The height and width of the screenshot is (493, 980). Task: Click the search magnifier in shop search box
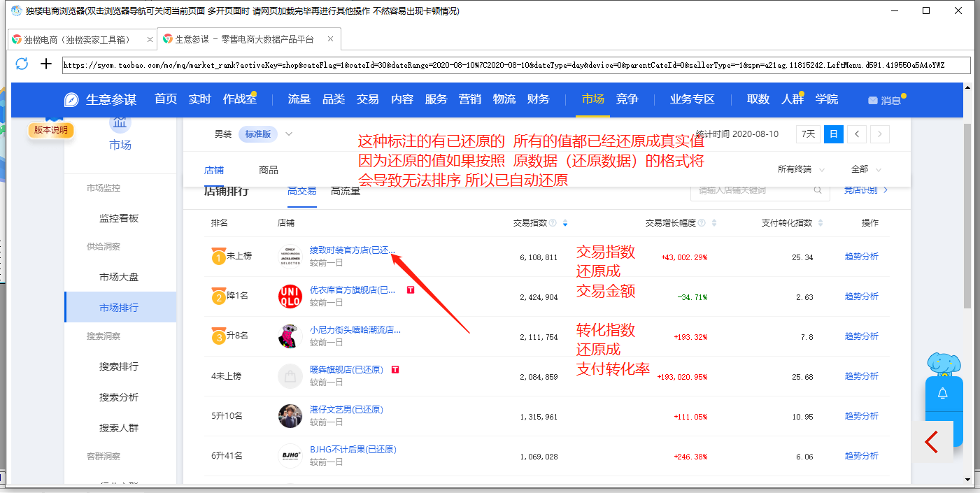817,190
